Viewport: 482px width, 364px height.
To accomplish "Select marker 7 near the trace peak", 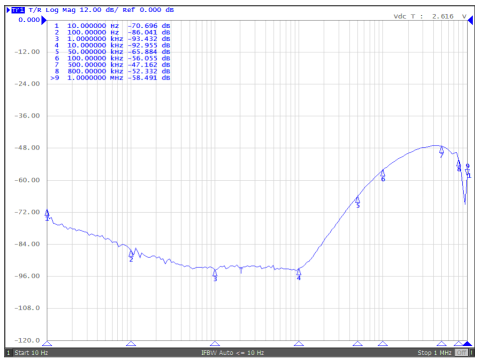I will (x=442, y=152).
